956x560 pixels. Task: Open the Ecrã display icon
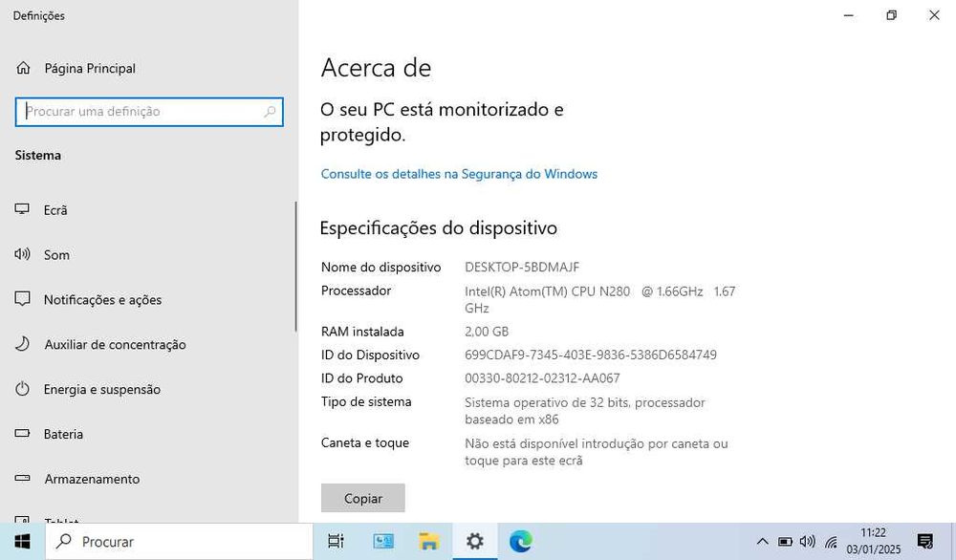tap(22, 209)
